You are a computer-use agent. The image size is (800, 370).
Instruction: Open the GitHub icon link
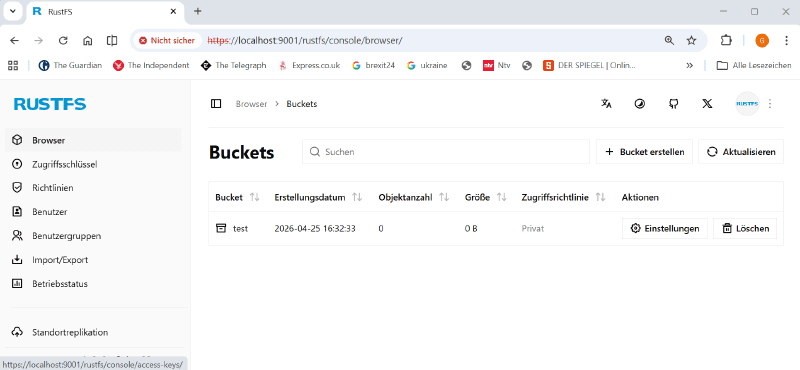673,104
